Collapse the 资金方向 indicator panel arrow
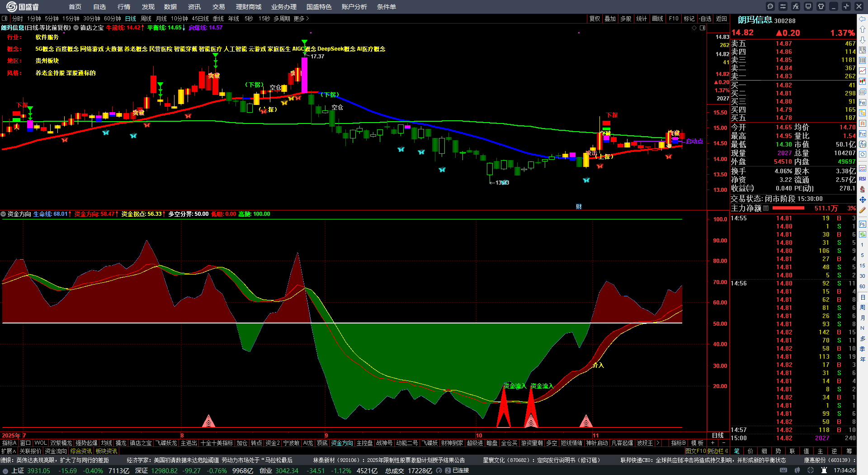This screenshot has height=475, width=868. coord(3,214)
